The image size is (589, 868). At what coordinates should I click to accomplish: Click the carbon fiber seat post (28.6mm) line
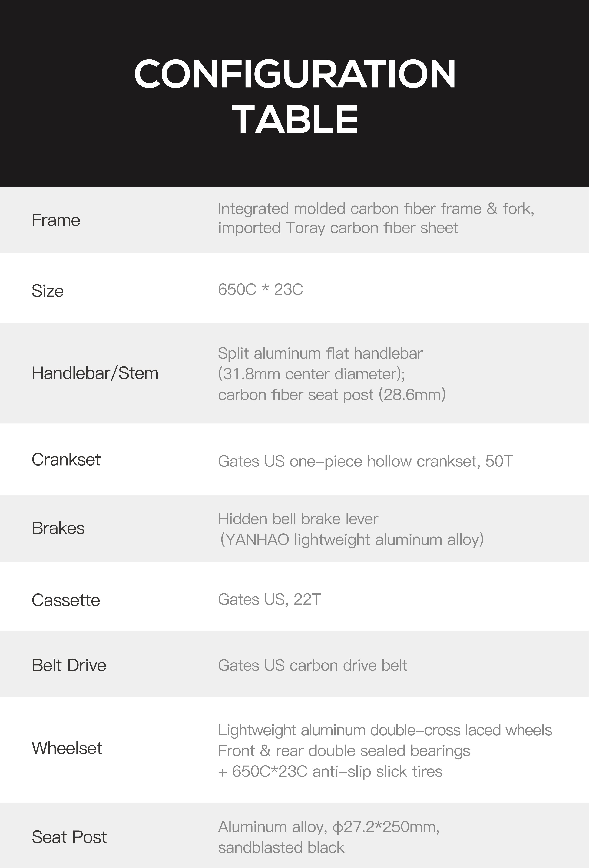pyautogui.click(x=332, y=395)
